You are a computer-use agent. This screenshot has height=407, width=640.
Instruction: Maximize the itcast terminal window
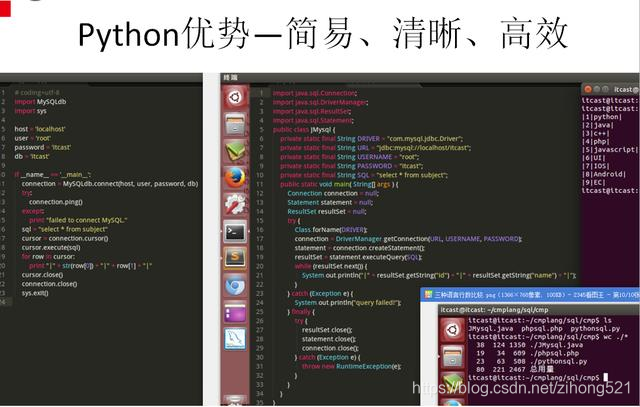[605, 89]
